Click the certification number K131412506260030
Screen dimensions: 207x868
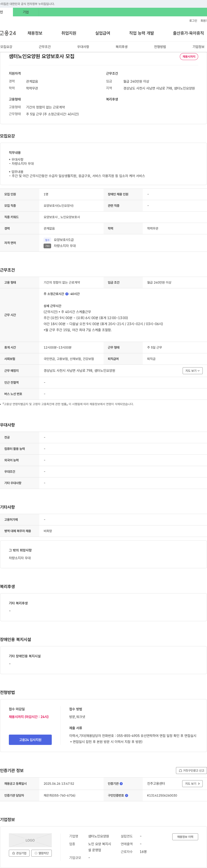click(162, 795)
